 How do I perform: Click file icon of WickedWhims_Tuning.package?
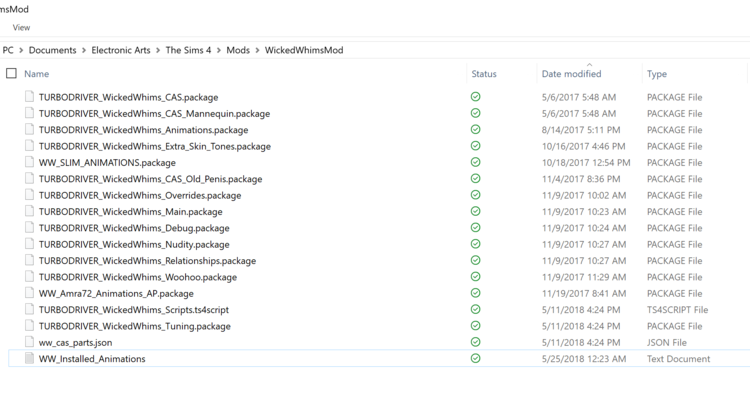click(x=29, y=326)
